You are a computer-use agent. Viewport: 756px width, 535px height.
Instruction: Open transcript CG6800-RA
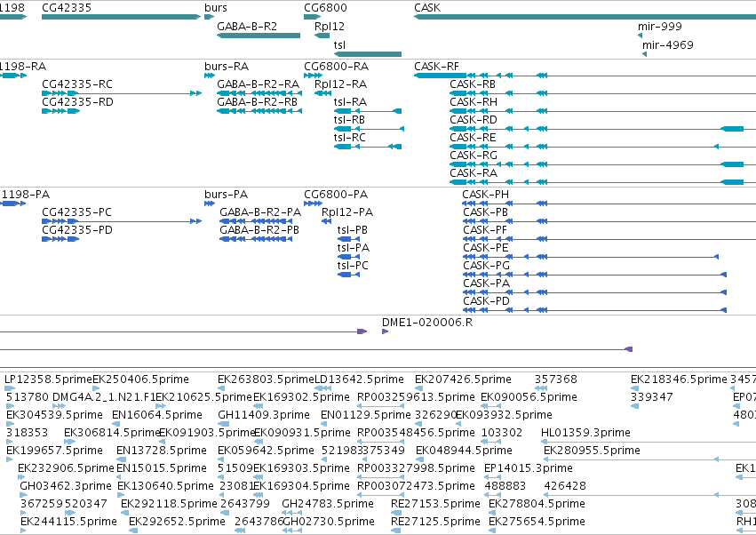click(336, 66)
